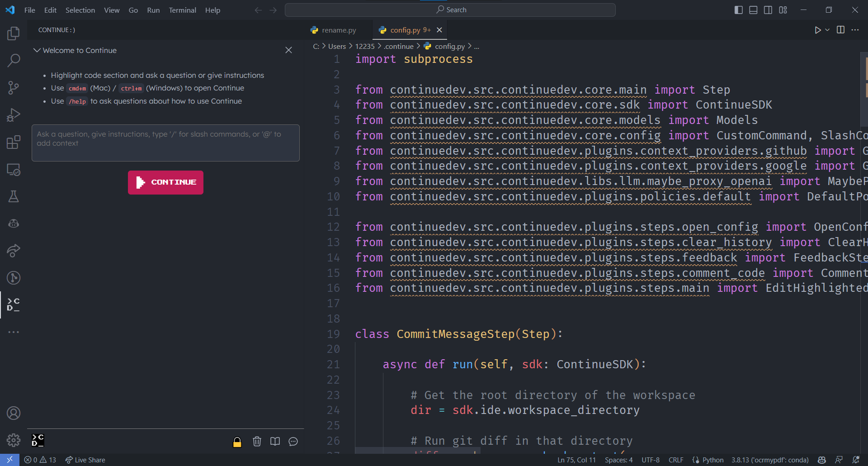Open Continue documentation book icon
The image size is (868, 466).
coord(275,441)
